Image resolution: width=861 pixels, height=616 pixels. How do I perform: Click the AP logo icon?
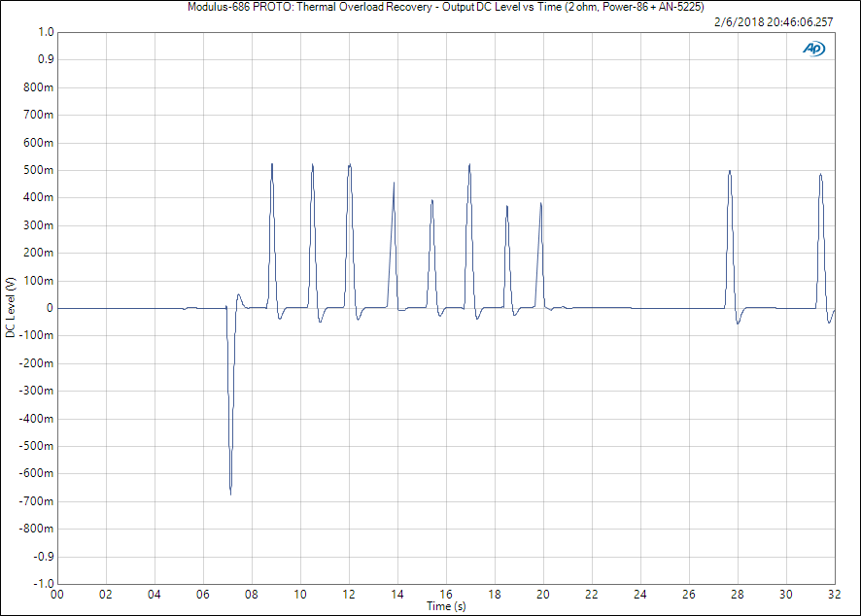[x=813, y=49]
